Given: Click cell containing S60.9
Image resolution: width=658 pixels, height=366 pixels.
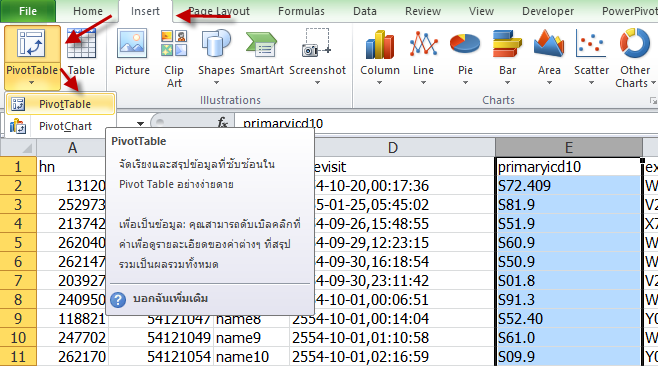Looking at the screenshot, I should coord(569,243).
